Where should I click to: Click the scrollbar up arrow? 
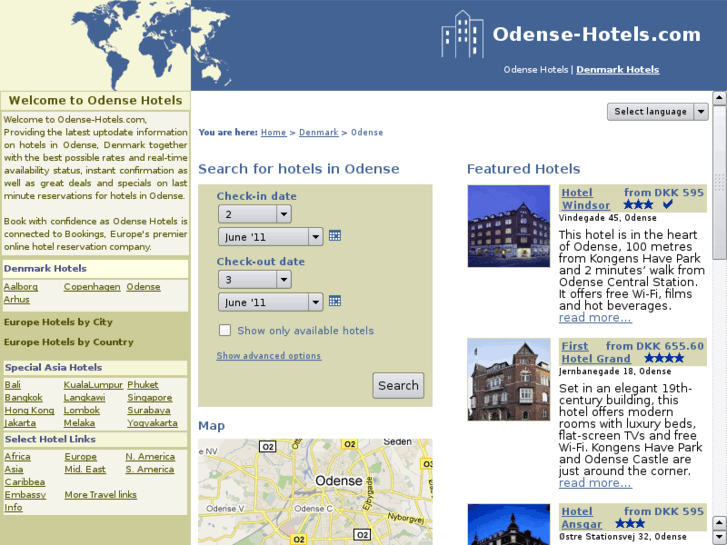click(719, 98)
